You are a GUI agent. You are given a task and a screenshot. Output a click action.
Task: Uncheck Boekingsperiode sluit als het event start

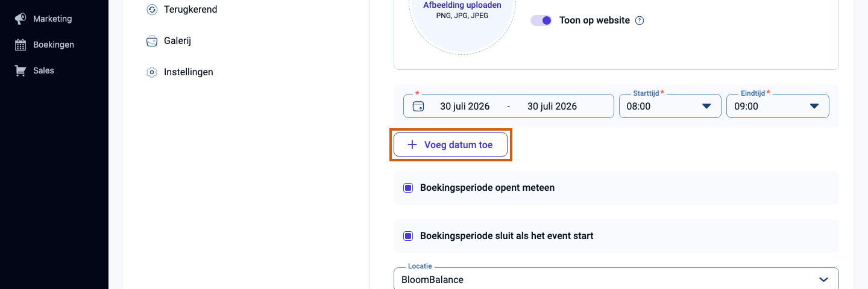point(408,236)
